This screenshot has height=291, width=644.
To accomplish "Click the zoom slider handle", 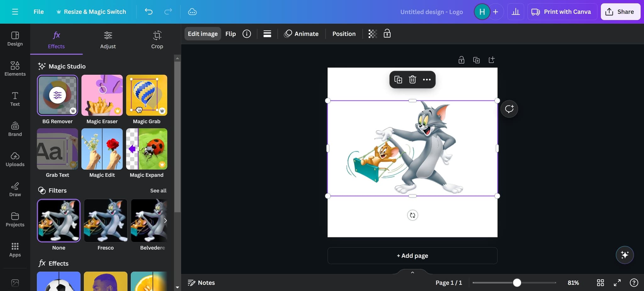I will (517, 283).
